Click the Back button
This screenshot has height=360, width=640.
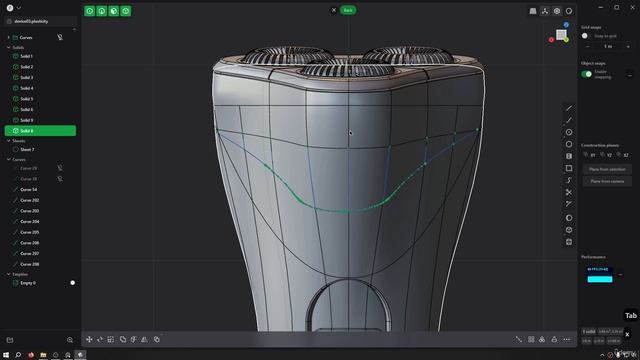pos(348,10)
